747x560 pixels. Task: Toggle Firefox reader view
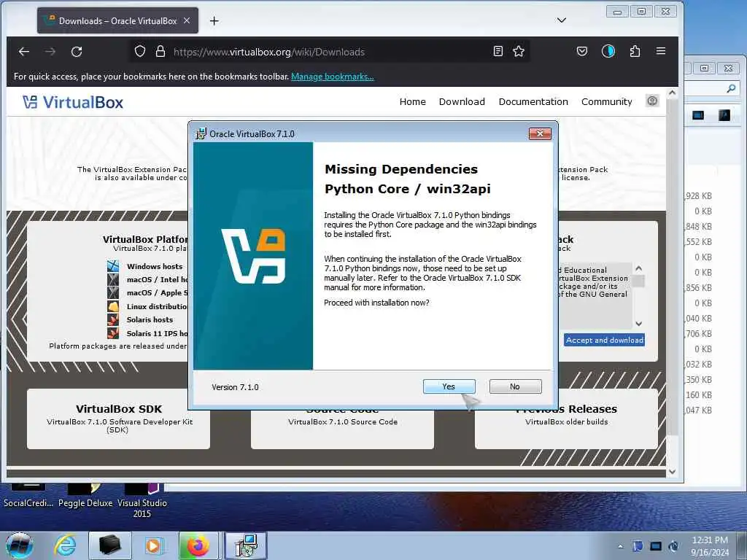pyautogui.click(x=498, y=51)
